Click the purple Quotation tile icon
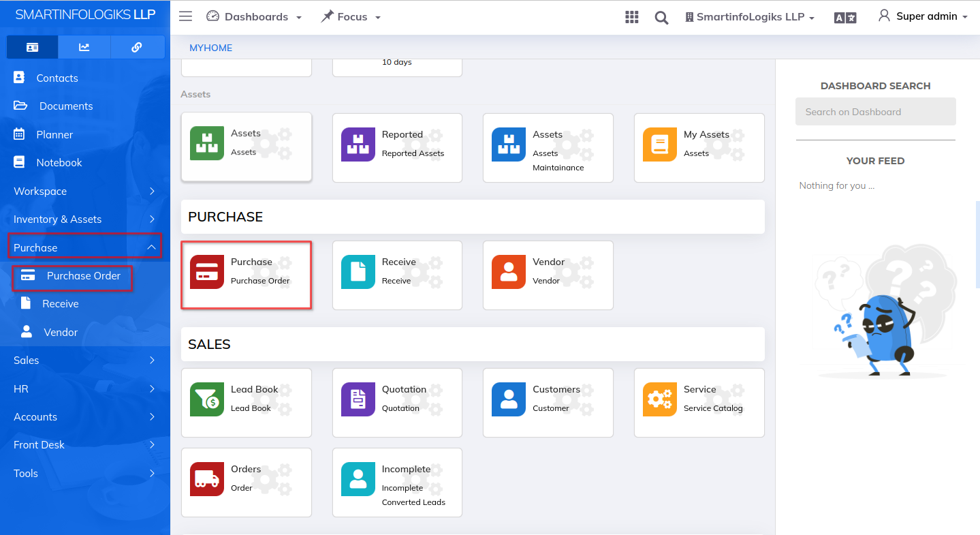The height and width of the screenshot is (535, 980). pyautogui.click(x=358, y=399)
